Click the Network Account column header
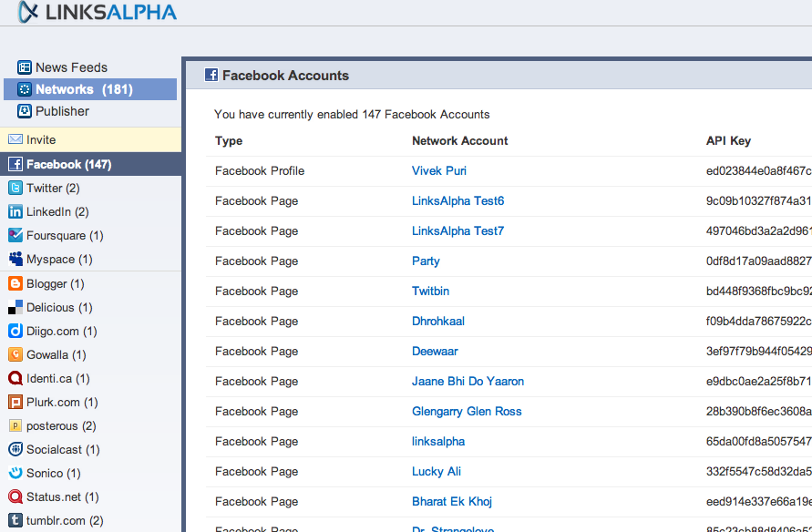The width and height of the screenshot is (812, 532). [460, 141]
